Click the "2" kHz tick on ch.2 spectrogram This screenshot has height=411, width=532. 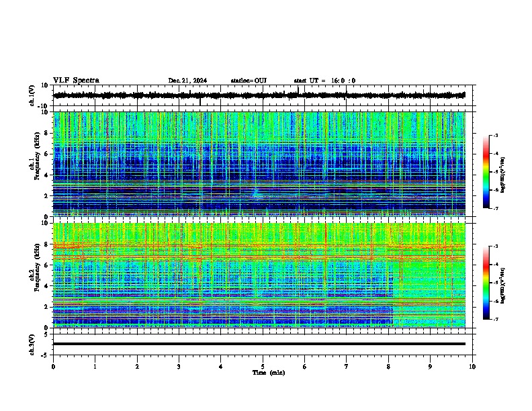click(x=47, y=307)
